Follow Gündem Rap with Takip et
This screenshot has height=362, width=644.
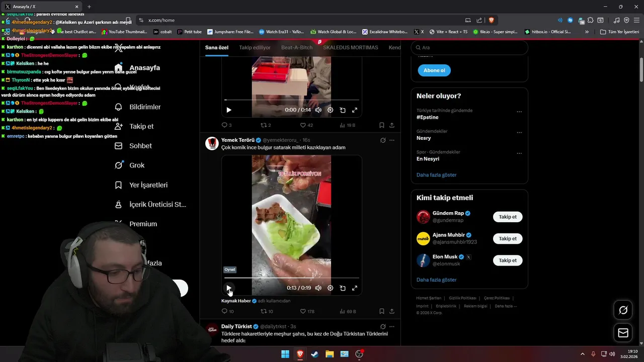(x=508, y=217)
